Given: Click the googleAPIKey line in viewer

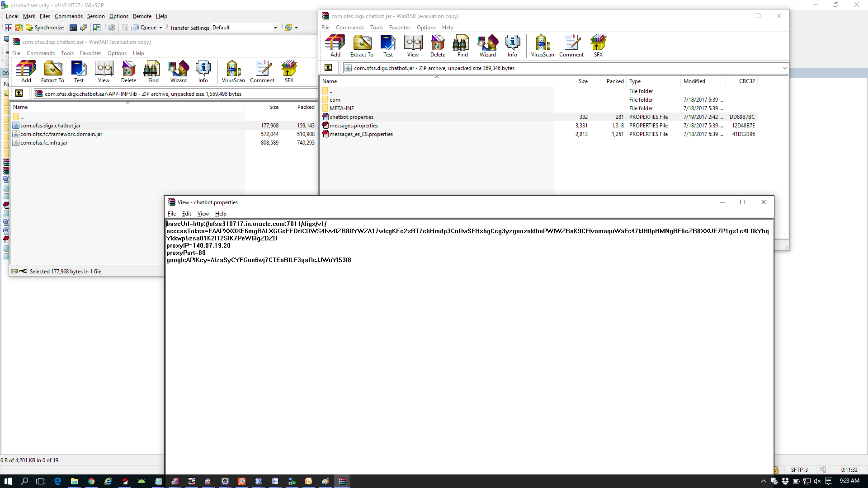Looking at the screenshot, I should click(x=259, y=260).
